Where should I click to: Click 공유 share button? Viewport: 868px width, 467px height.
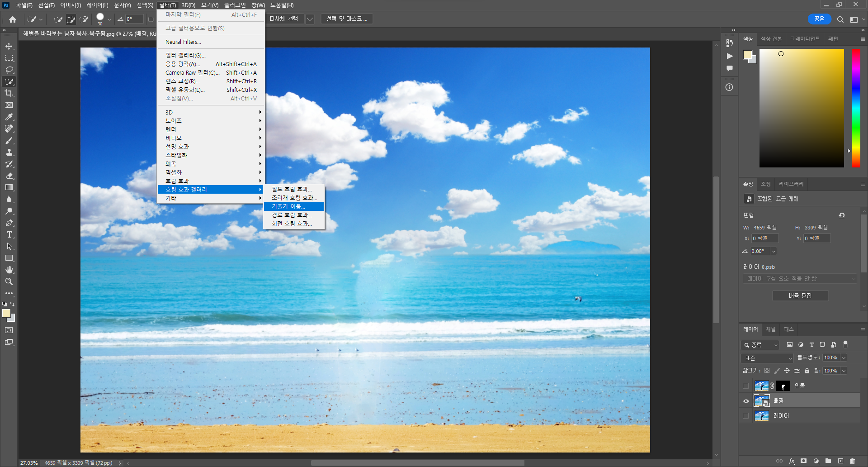point(819,19)
